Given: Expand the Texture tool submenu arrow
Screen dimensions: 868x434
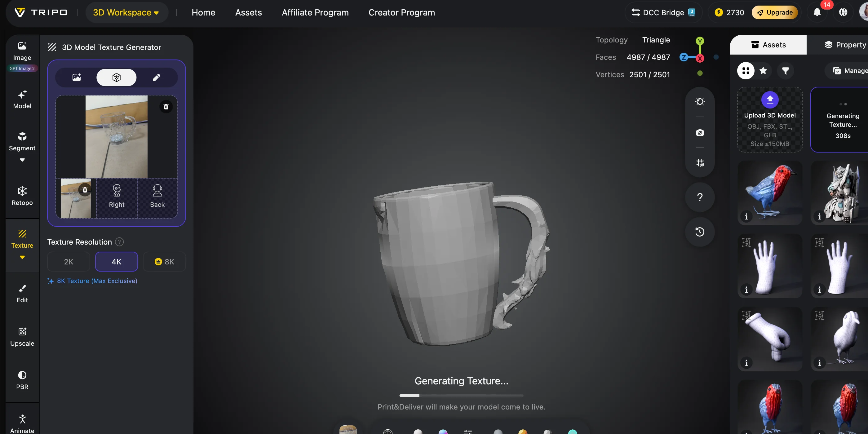Looking at the screenshot, I should 22,257.
